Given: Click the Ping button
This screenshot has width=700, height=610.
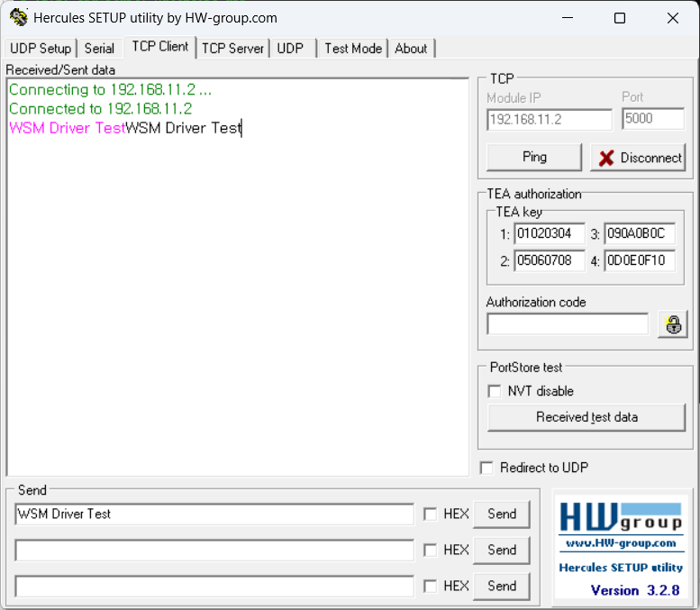Looking at the screenshot, I should click(534, 157).
